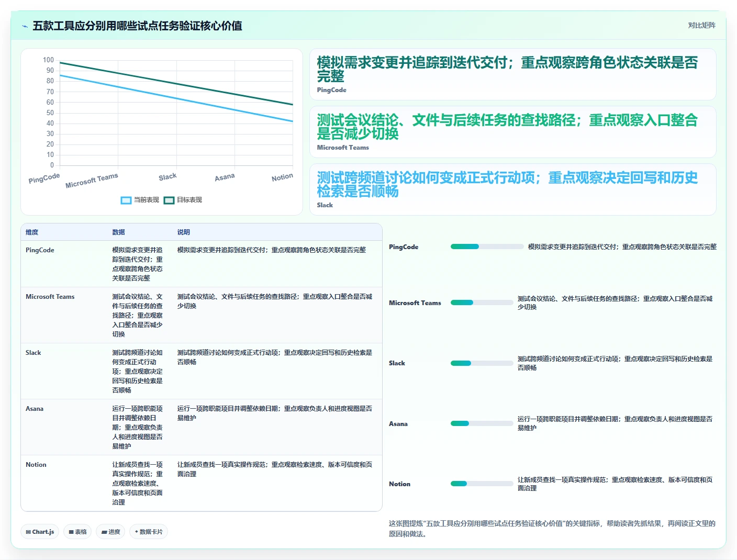The height and width of the screenshot is (560, 737).
Task: Click the Chart.js tag icon
Action: pyautogui.click(x=28, y=532)
